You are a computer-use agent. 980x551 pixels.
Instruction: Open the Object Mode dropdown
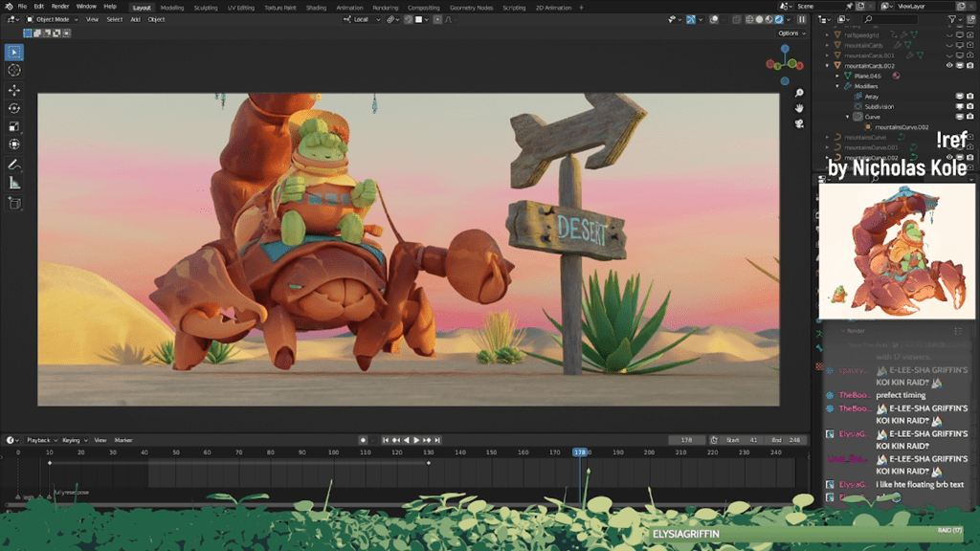coord(52,19)
